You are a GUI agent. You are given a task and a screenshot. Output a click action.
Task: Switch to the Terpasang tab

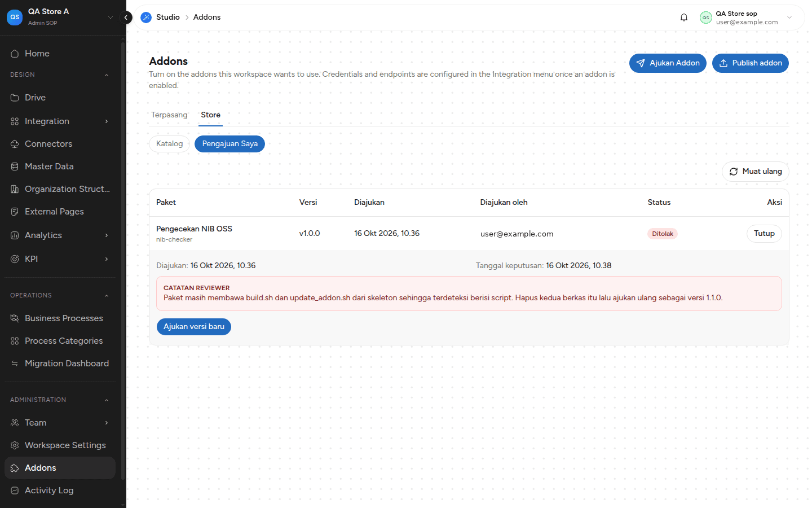[x=169, y=115]
